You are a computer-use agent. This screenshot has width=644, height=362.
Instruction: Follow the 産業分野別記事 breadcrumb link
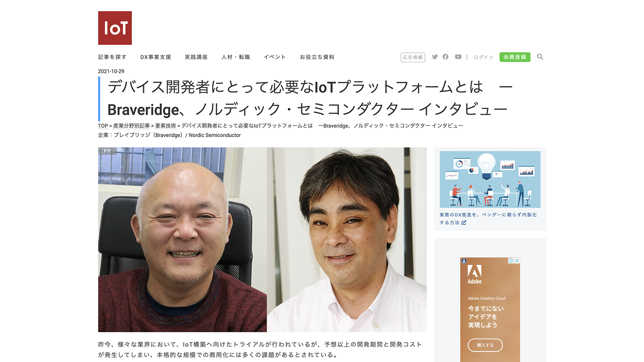click(132, 126)
